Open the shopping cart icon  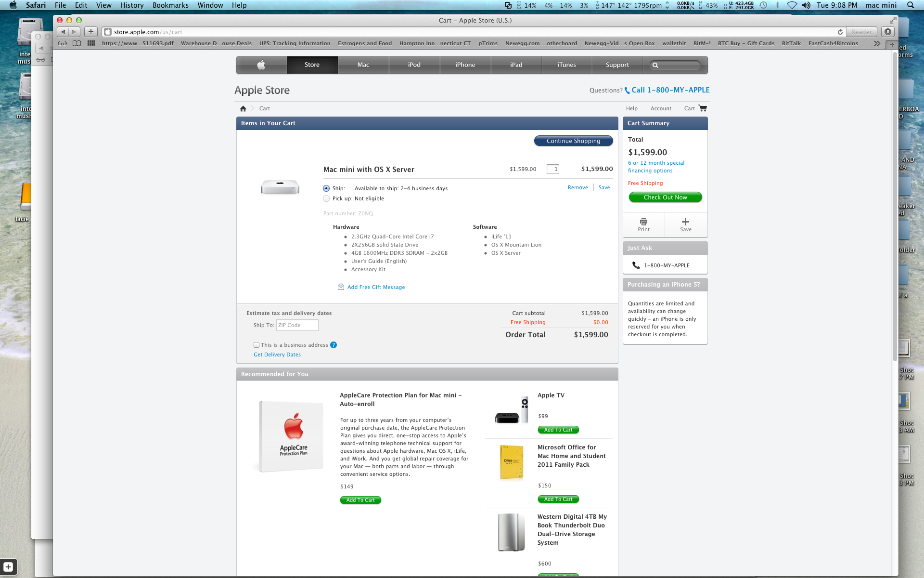pyautogui.click(x=703, y=108)
